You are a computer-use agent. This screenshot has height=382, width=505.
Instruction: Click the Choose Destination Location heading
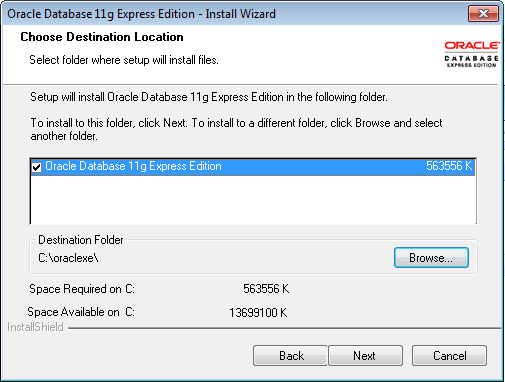(x=102, y=37)
